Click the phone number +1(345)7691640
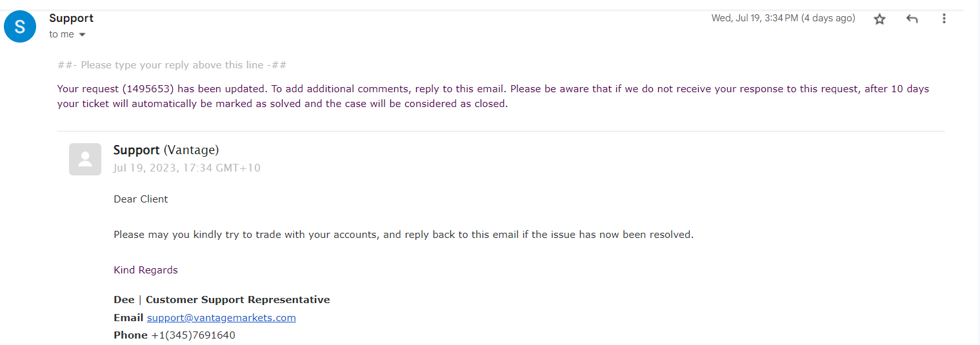Image resolution: width=980 pixels, height=345 pixels. [193, 335]
